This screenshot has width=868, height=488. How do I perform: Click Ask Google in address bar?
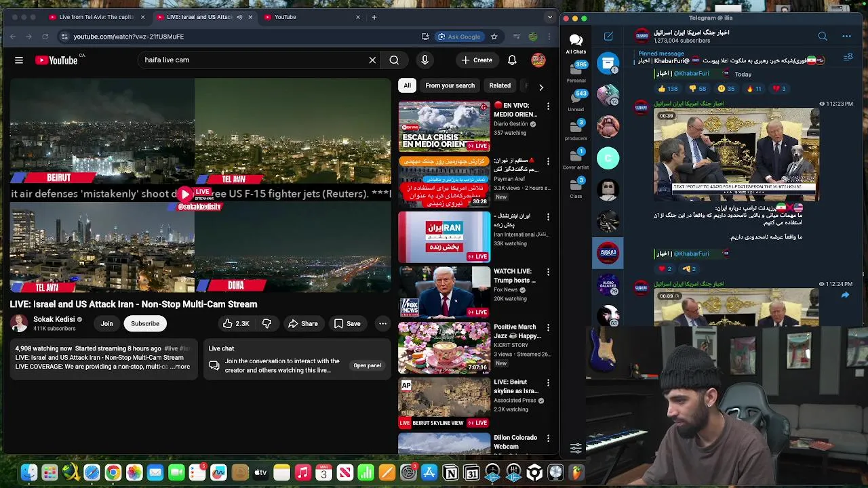pyautogui.click(x=459, y=37)
